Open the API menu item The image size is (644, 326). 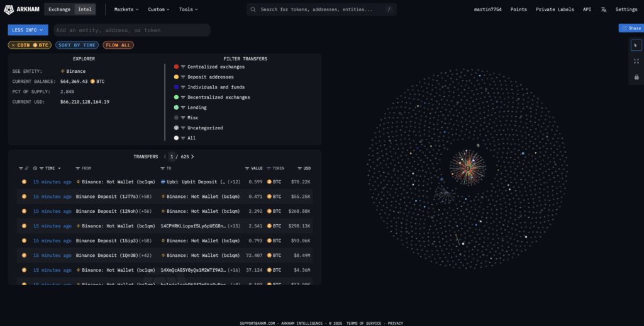(587, 9)
